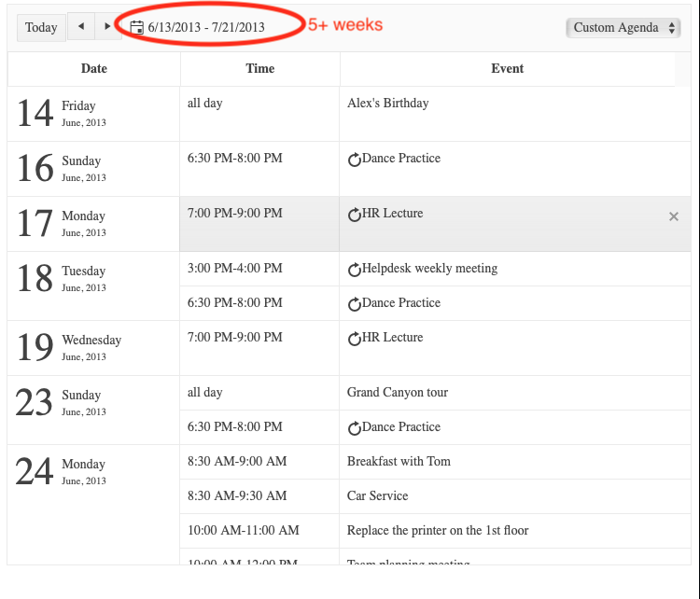The image size is (700, 599).
Task: Select the Date column header
Action: click(93, 69)
